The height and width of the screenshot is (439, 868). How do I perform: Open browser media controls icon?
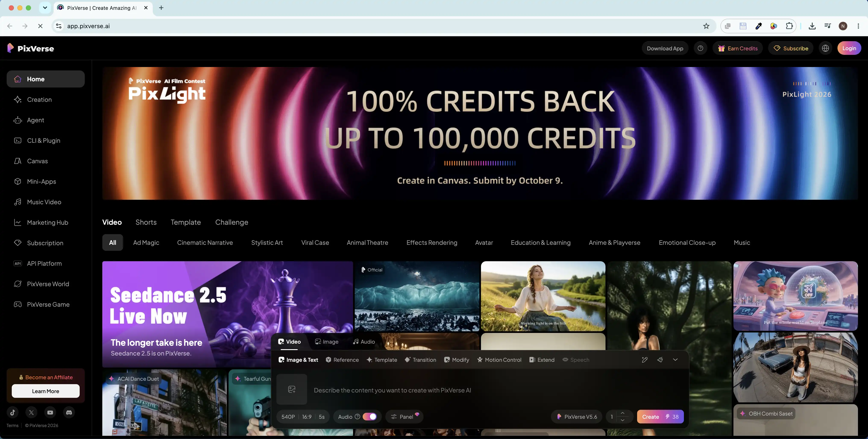[x=828, y=26]
